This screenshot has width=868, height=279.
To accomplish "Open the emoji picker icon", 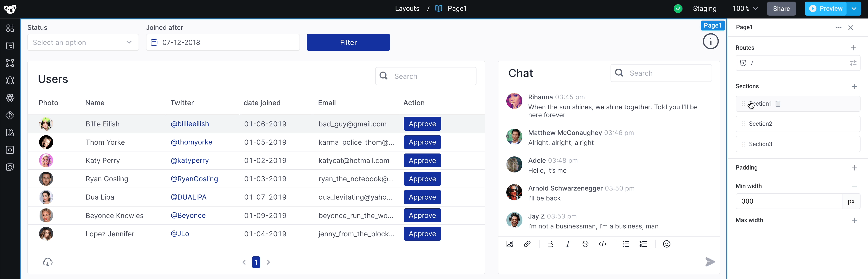I will click(x=667, y=244).
